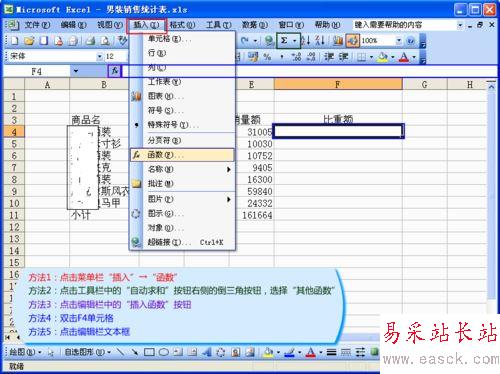Open the formatting toolbar's font color dropdown arrow

point(414,57)
